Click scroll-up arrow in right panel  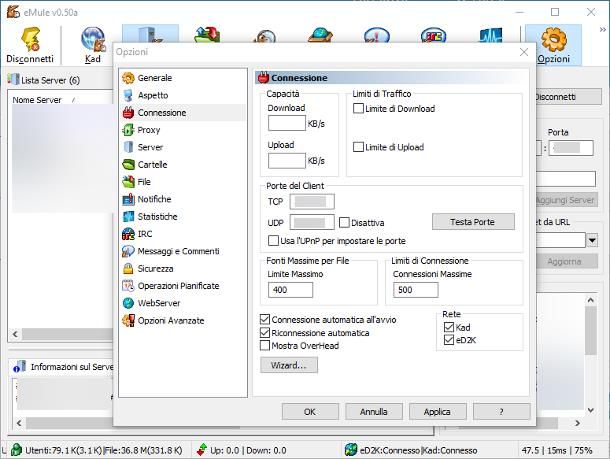point(591,300)
